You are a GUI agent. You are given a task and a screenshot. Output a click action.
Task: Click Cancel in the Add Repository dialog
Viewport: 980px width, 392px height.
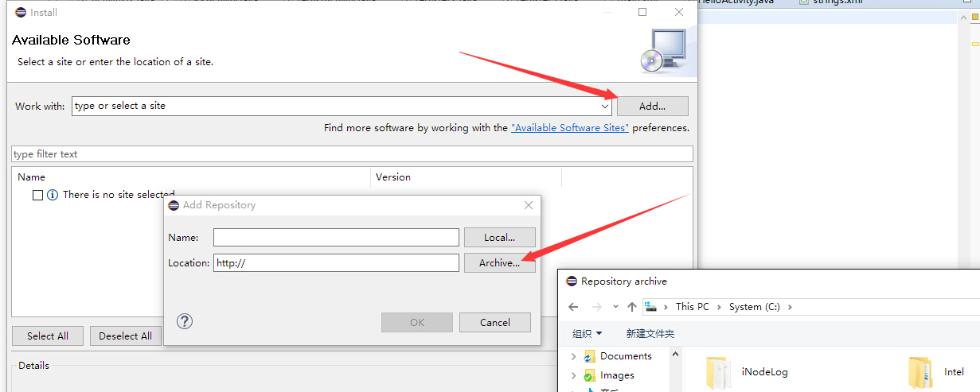pos(495,322)
